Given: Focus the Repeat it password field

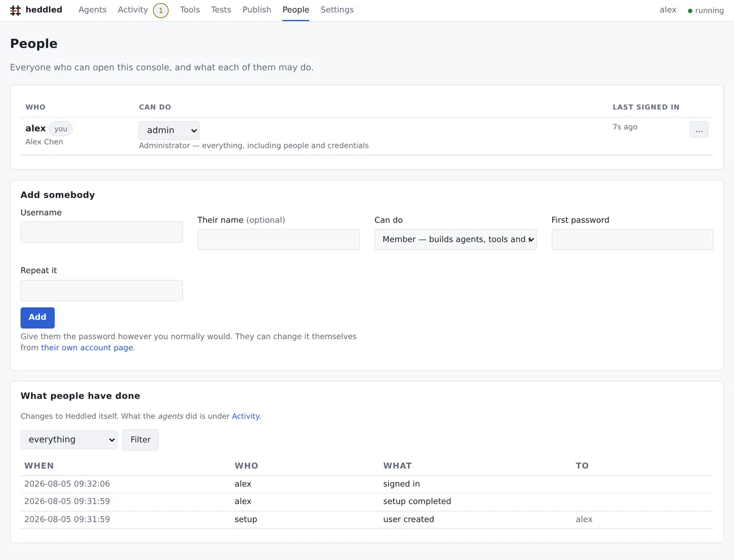Looking at the screenshot, I should click(102, 290).
